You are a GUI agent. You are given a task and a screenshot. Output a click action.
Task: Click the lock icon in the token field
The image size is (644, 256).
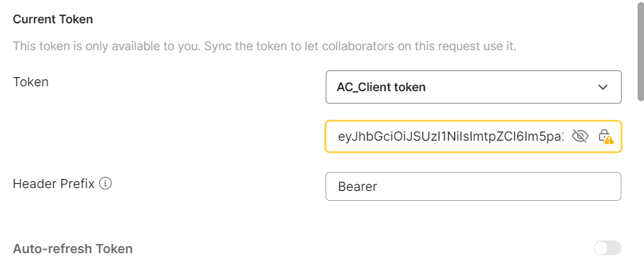pos(604,135)
